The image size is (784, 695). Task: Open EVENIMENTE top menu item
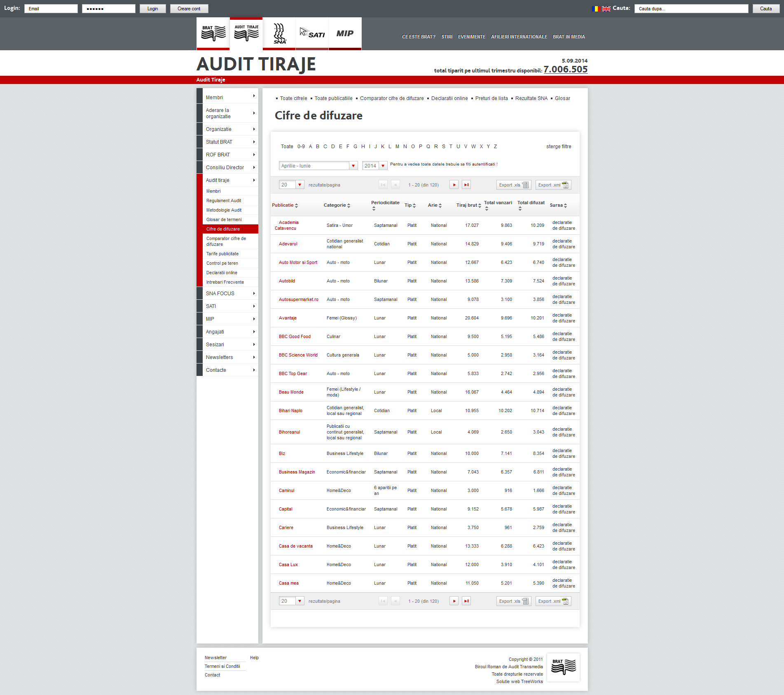click(x=472, y=37)
